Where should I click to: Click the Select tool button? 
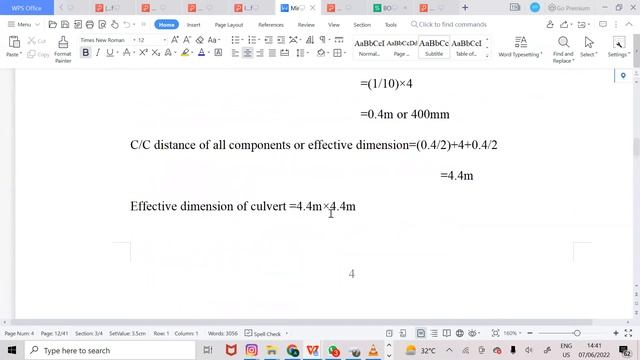point(589,46)
